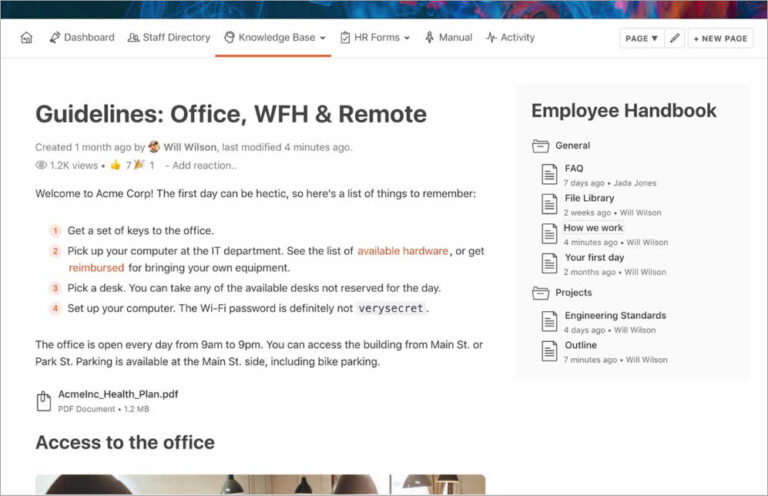768x496 pixels.
Task: Open author Will Wilson's profile
Action: (x=190, y=147)
